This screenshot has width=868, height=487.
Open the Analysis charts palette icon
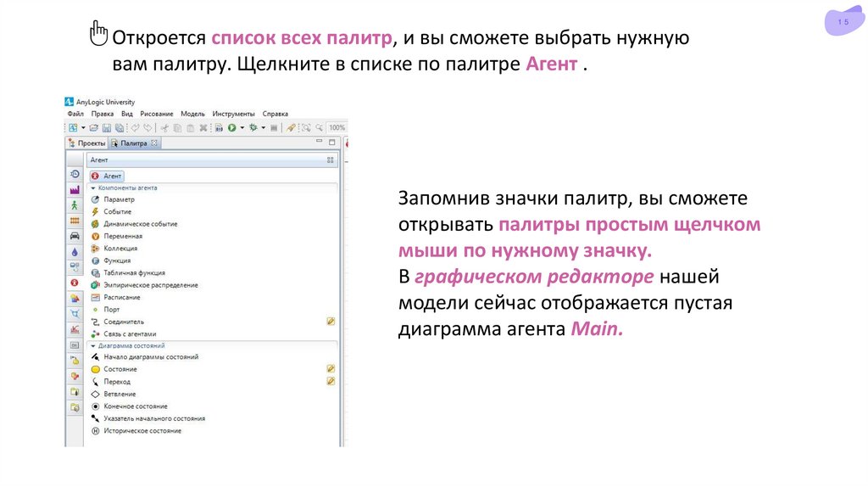pos(75,329)
